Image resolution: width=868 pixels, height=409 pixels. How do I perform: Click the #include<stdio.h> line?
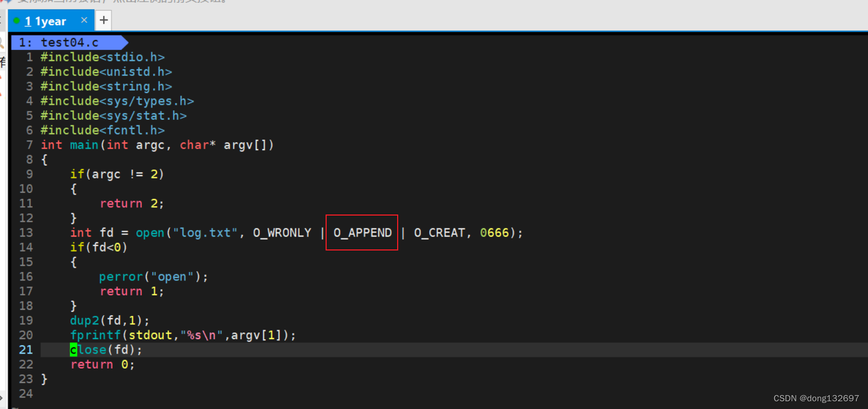(x=103, y=57)
